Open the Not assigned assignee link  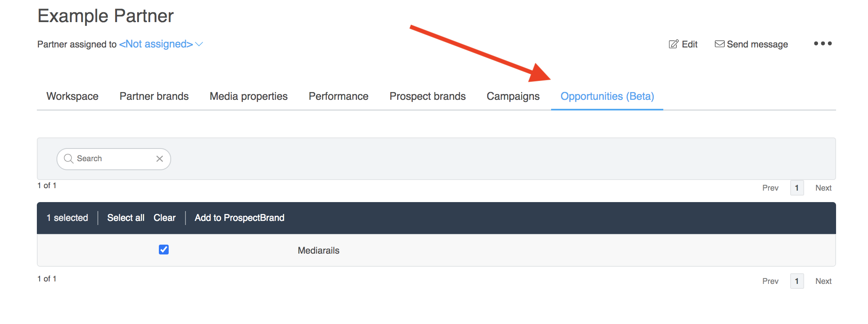click(x=156, y=44)
